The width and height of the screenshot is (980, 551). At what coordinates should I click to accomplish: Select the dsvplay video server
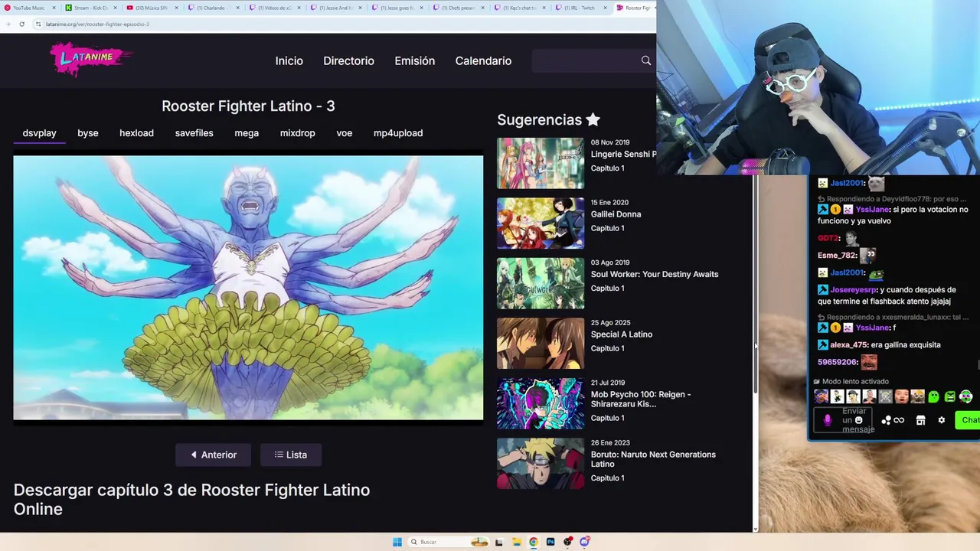coord(39,133)
